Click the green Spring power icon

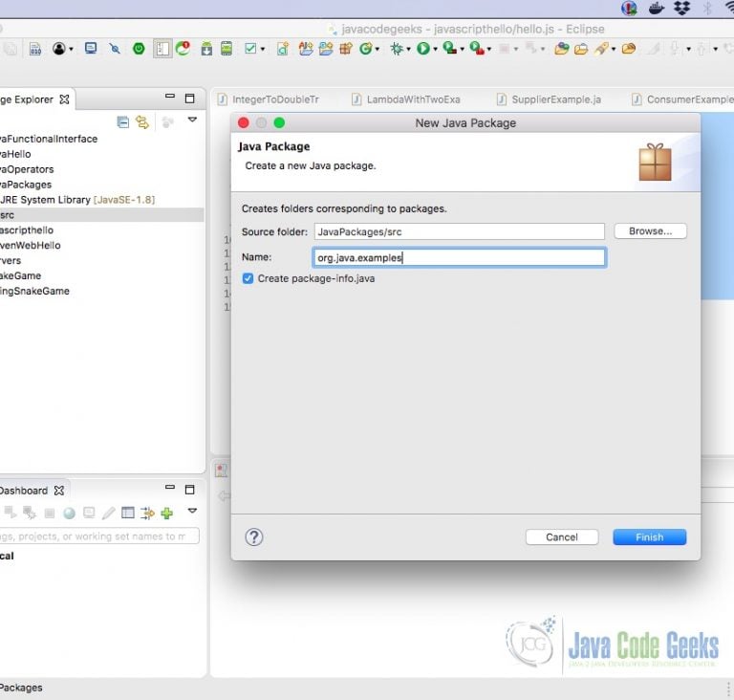coord(139,49)
